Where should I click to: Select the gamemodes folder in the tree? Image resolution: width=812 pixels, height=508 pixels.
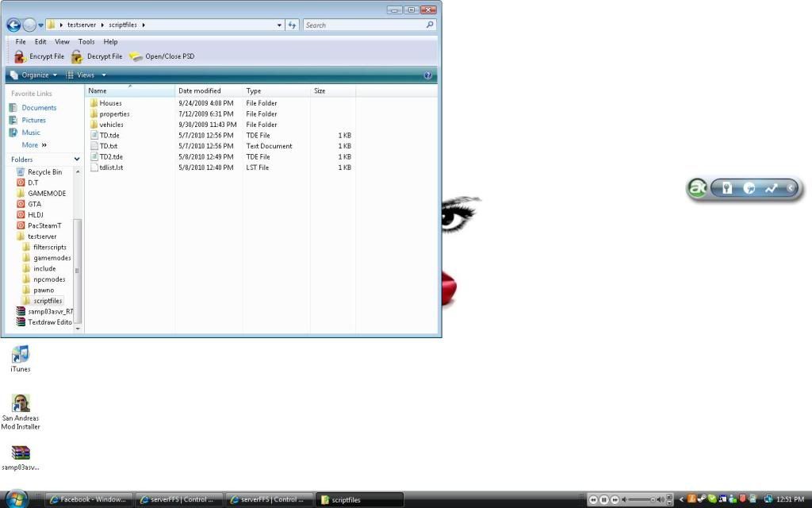coord(52,258)
